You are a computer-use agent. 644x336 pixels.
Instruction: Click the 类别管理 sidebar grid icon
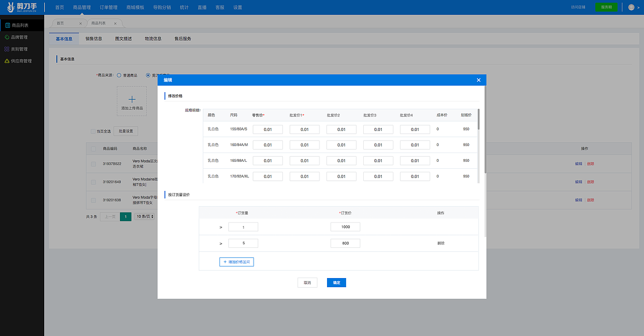[x=7, y=49]
